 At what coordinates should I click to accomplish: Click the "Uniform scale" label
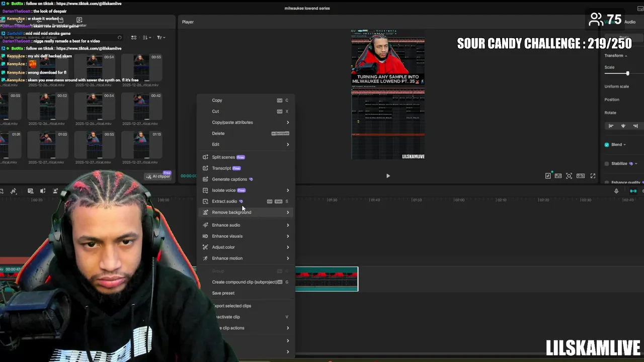[x=617, y=86]
